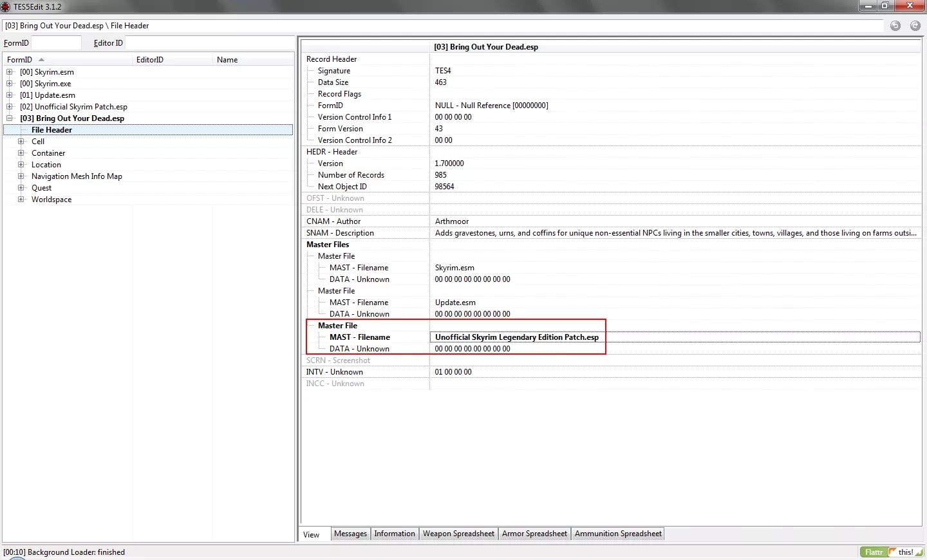Viewport: 927px width, 560px height.
Task: Collapse the [03] Bring Out Your Dead.esp node
Action: pyautogui.click(x=10, y=118)
